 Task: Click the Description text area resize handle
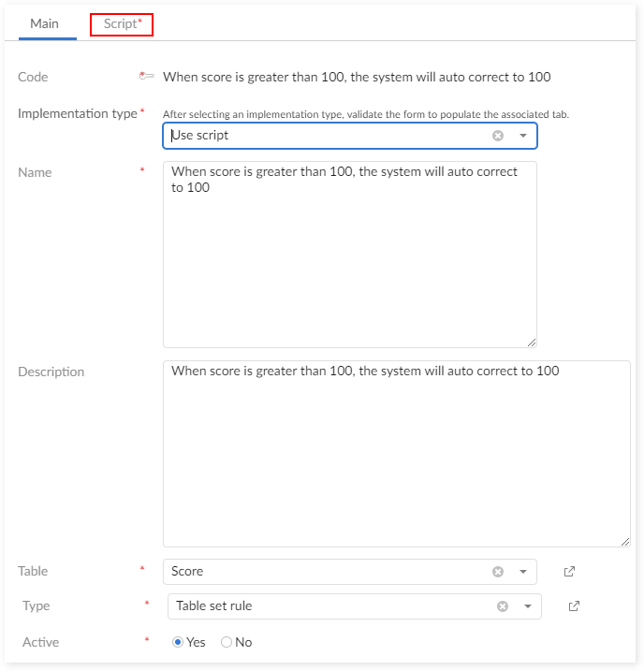[x=625, y=541]
